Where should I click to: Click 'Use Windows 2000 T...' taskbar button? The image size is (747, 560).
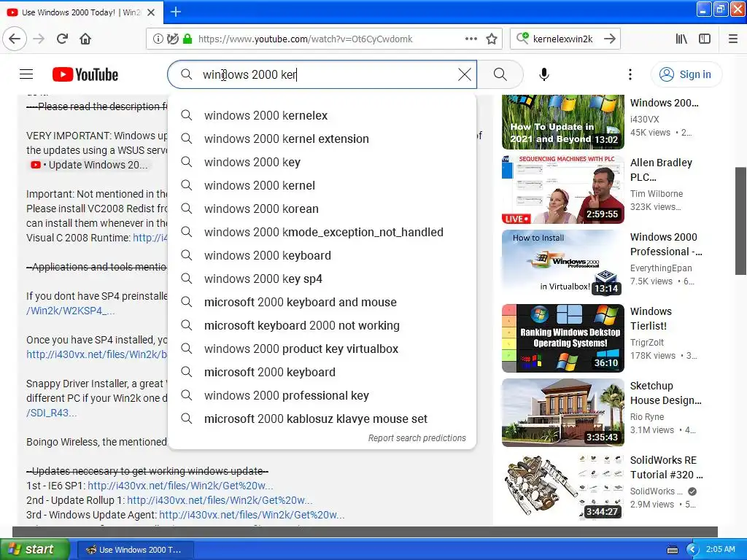tap(135, 550)
